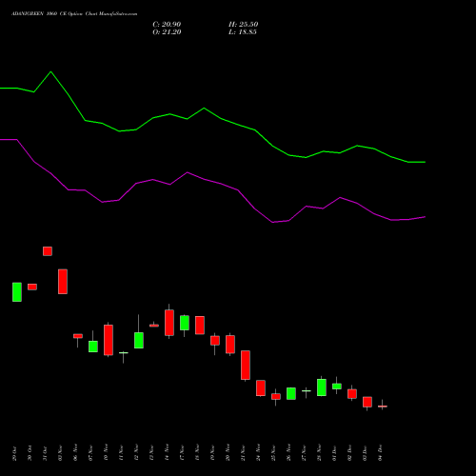476x476 pixels.
Task: Select the red candlestick for 10 Nov
Action: pos(109,340)
